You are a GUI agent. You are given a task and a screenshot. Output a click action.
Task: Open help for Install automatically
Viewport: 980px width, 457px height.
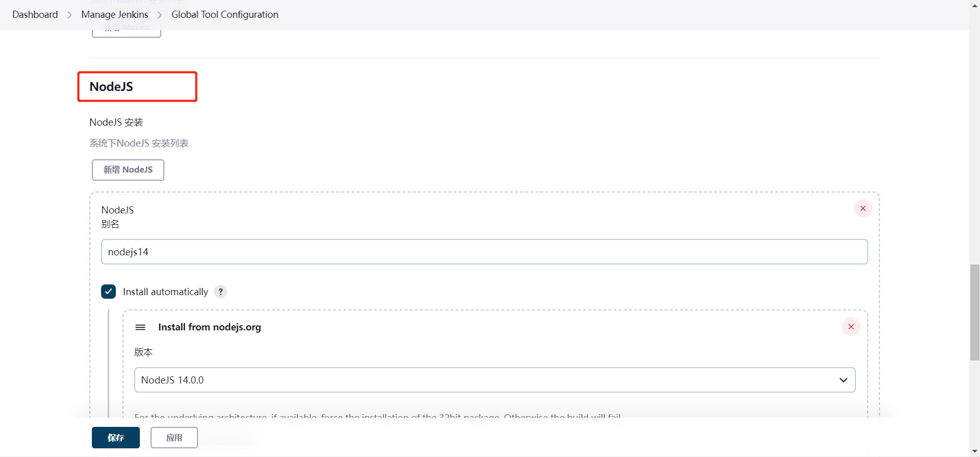tap(220, 292)
